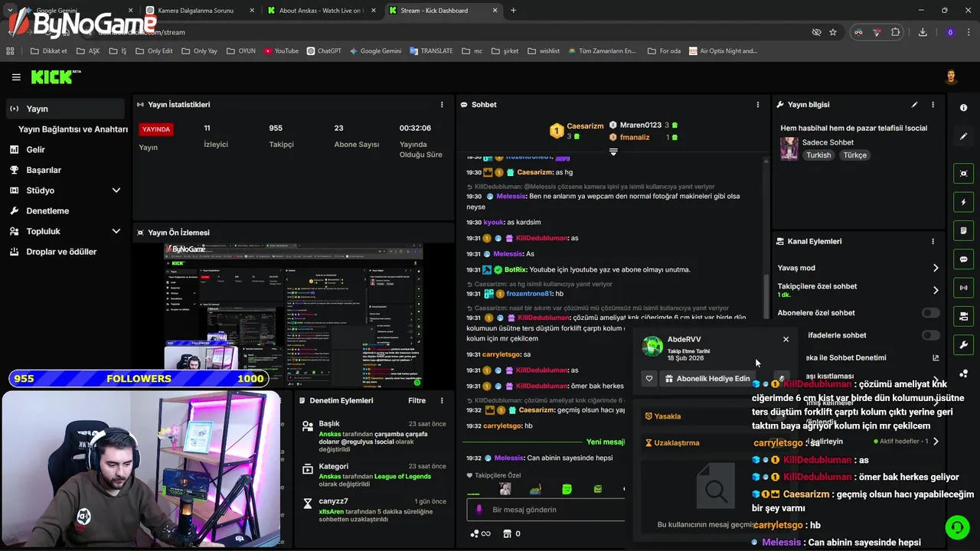The width and height of the screenshot is (980, 551).
Task: Pick the face-palm emote
Action: point(505,489)
